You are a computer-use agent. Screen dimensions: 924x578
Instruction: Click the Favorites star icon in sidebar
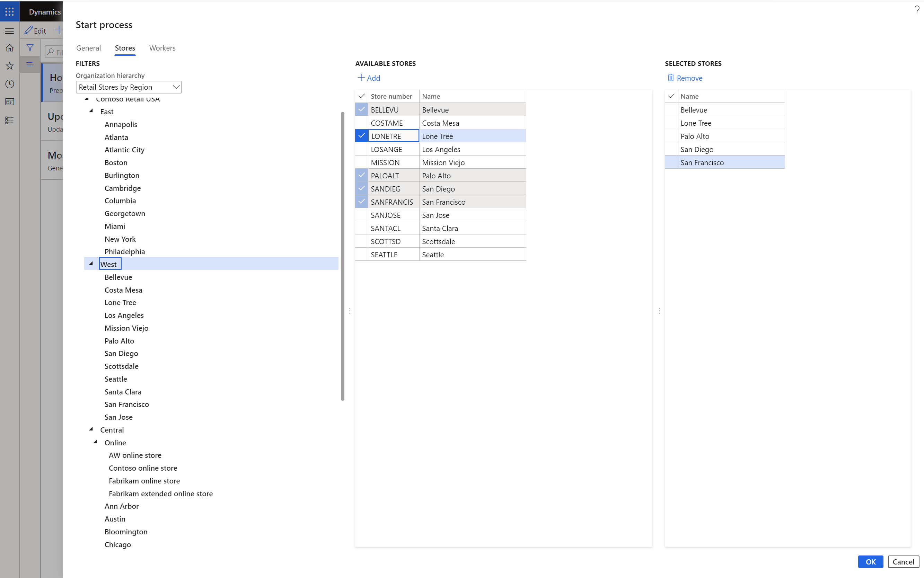pyautogui.click(x=10, y=65)
